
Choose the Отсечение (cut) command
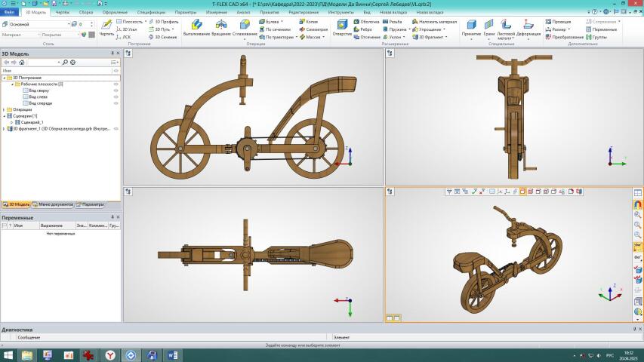pos(367,37)
